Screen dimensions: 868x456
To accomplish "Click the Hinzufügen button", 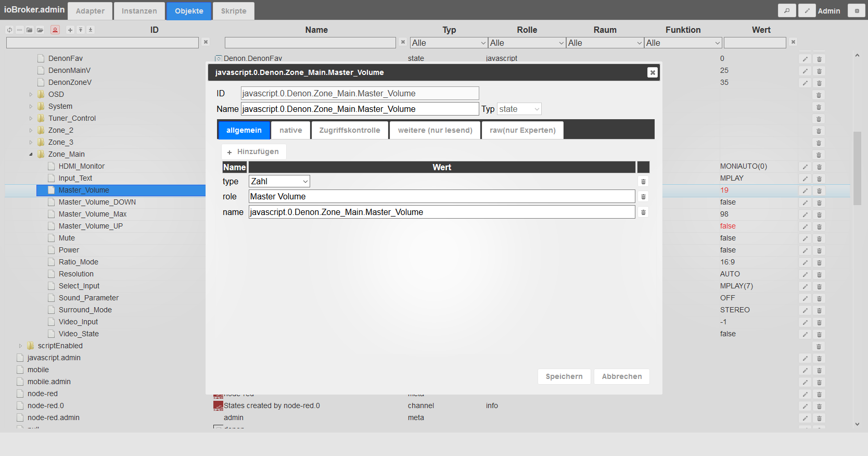I will [x=253, y=151].
